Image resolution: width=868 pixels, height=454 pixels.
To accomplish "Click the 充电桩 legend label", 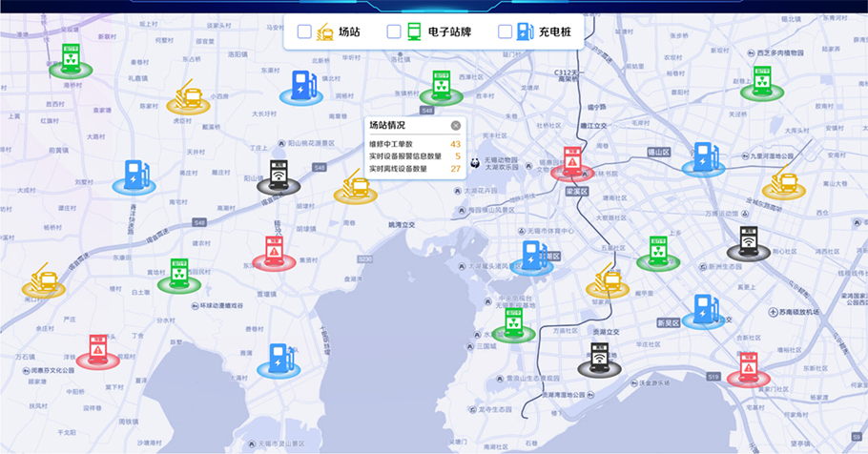I will pos(553,31).
